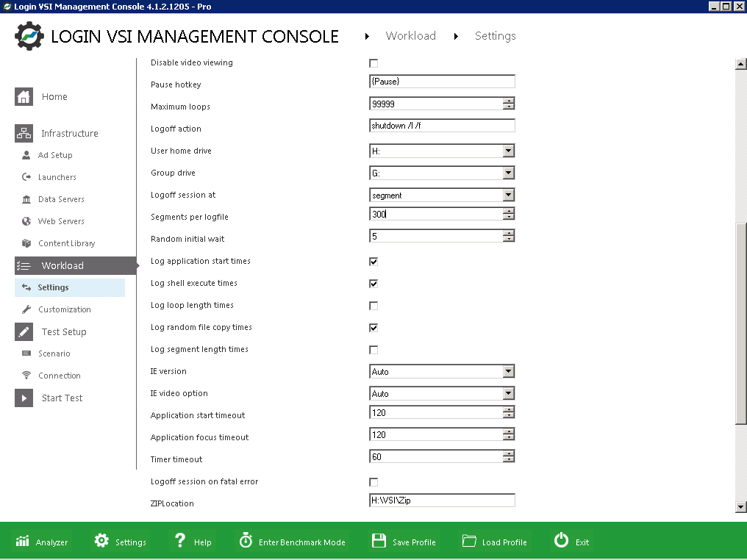Click the Workload list icon
This screenshot has width=747, height=560.
24,266
